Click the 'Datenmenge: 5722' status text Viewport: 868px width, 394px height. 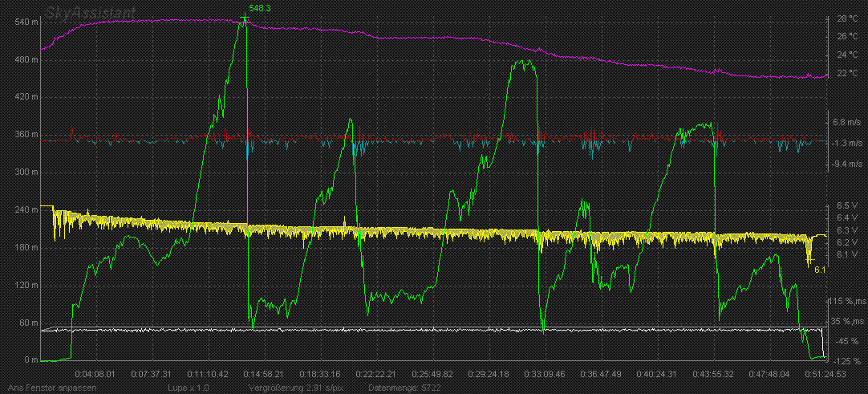coord(402,388)
